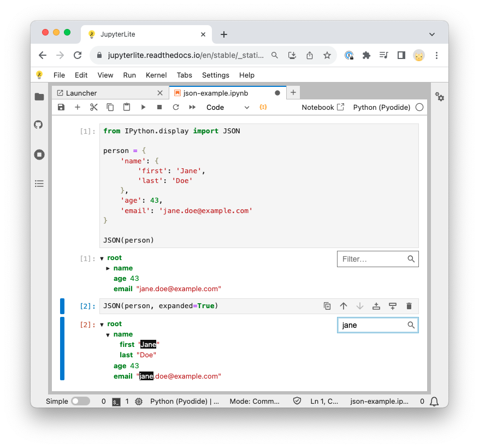Image resolution: width=479 pixels, height=448 pixels.
Task: Open running terminals and kernels panel
Action: pyautogui.click(x=39, y=155)
